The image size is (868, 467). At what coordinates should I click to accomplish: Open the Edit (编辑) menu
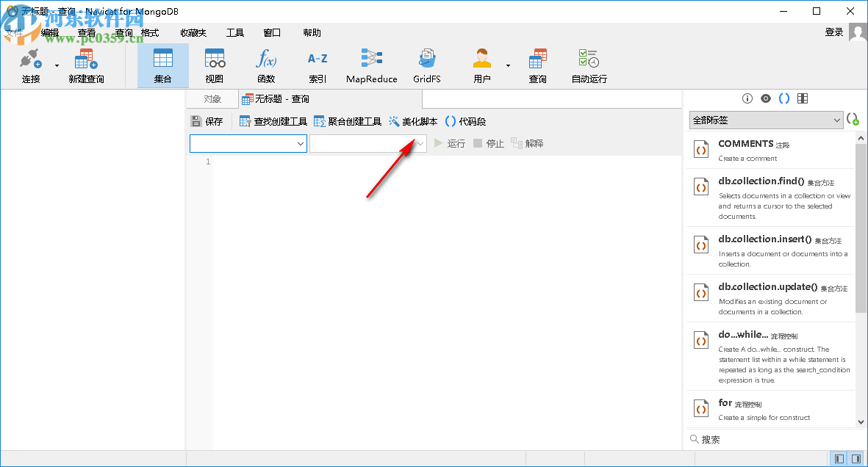coord(50,32)
